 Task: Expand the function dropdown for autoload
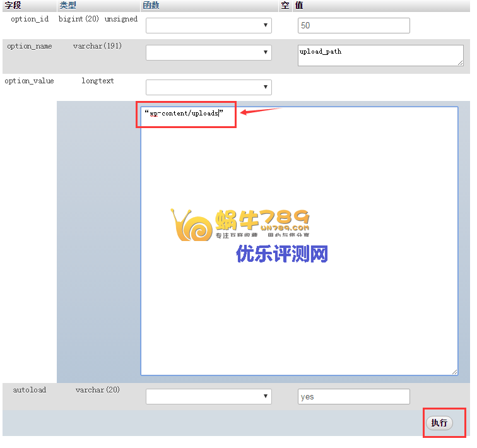coord(208,396)
